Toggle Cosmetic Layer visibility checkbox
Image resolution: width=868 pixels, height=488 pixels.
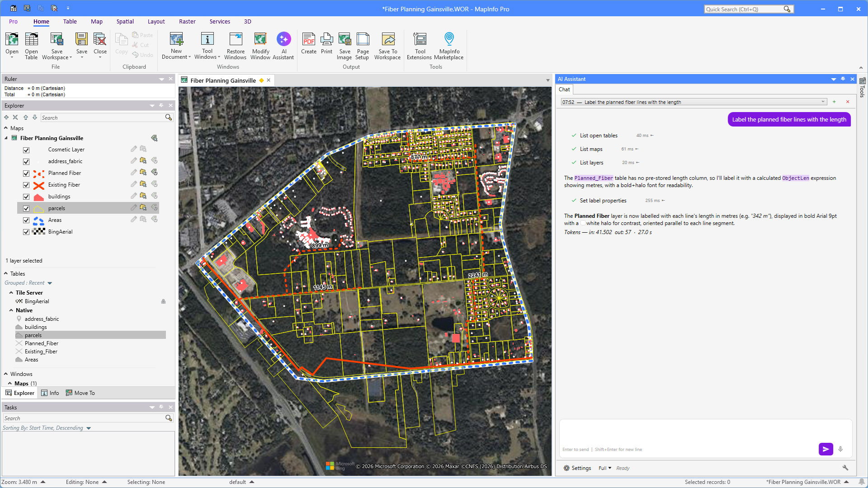point(26,150)
